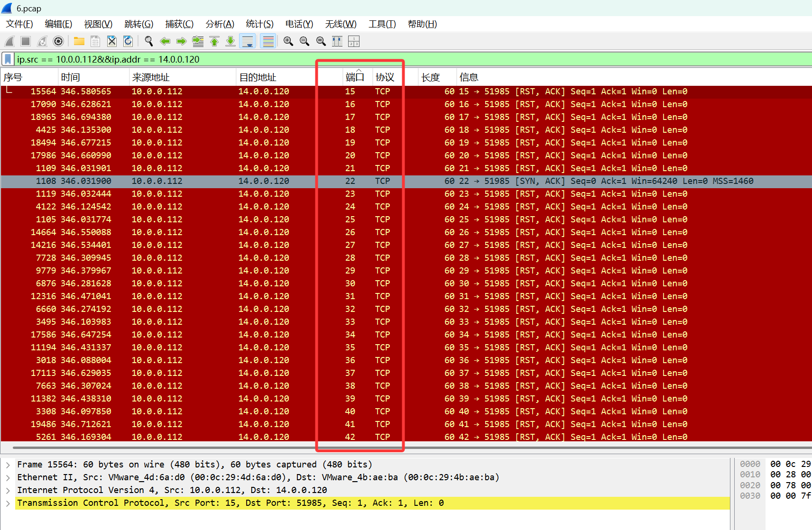
Task: Open the 编辑(E) menu
Action: tap(58, 24)
